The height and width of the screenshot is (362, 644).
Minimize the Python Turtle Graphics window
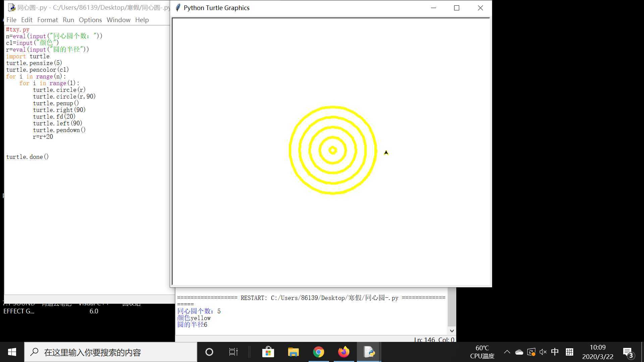pos(433,8)
